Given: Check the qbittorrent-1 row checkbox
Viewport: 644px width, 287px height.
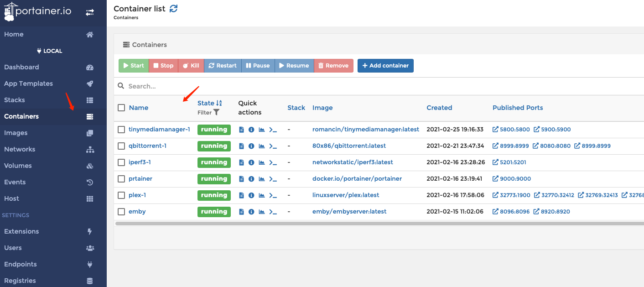Looking at the screenshot, I should (121, 146).
